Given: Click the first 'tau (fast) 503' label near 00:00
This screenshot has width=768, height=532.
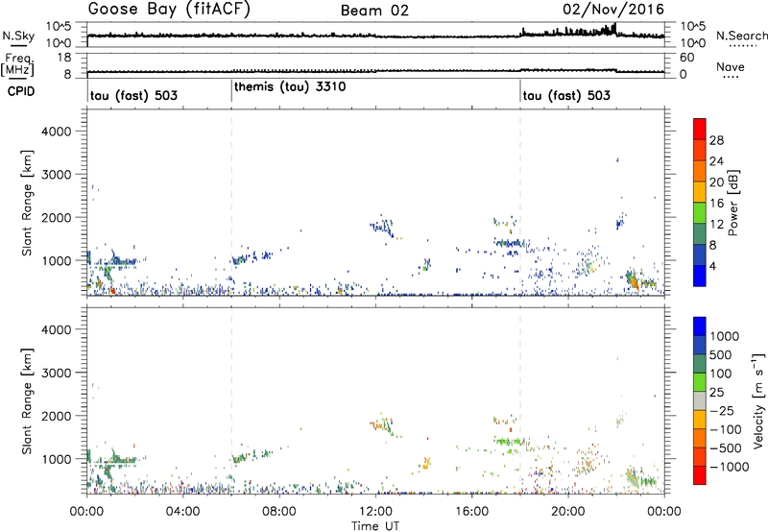Looking at the screenshot, I should tap(133, 95).
